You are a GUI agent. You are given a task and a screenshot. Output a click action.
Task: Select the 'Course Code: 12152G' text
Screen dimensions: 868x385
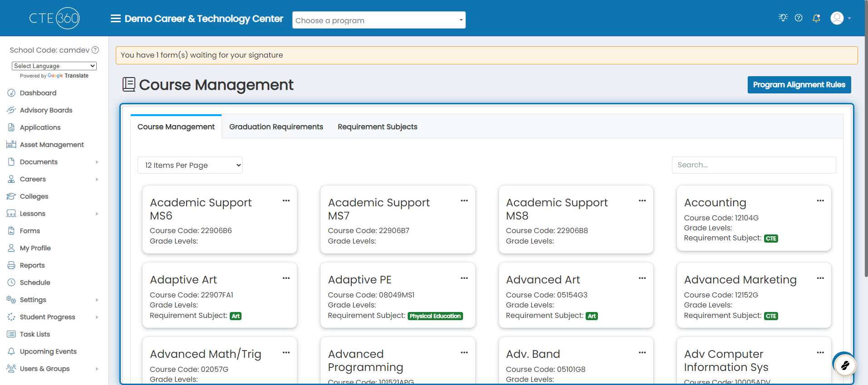pyautogui.click(x=721, y=295)
